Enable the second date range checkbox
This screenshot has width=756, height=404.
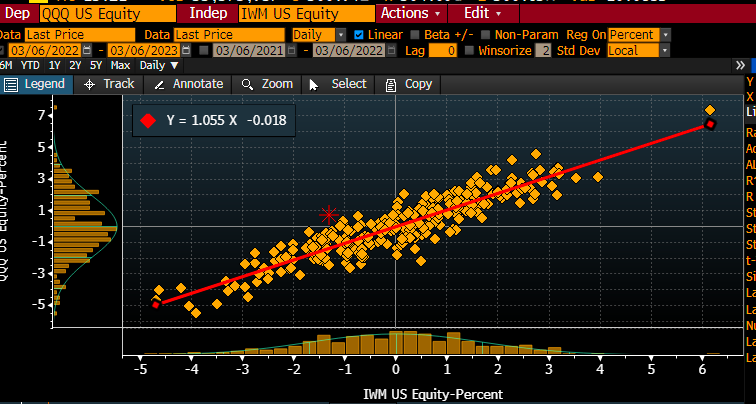204,51
